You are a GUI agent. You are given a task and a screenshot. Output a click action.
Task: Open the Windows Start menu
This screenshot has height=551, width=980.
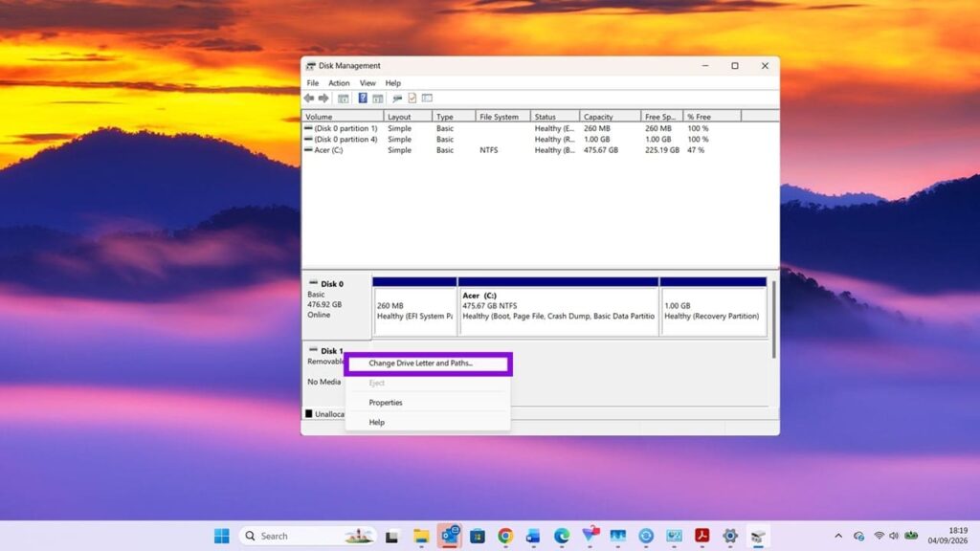[x=221, y=536]
